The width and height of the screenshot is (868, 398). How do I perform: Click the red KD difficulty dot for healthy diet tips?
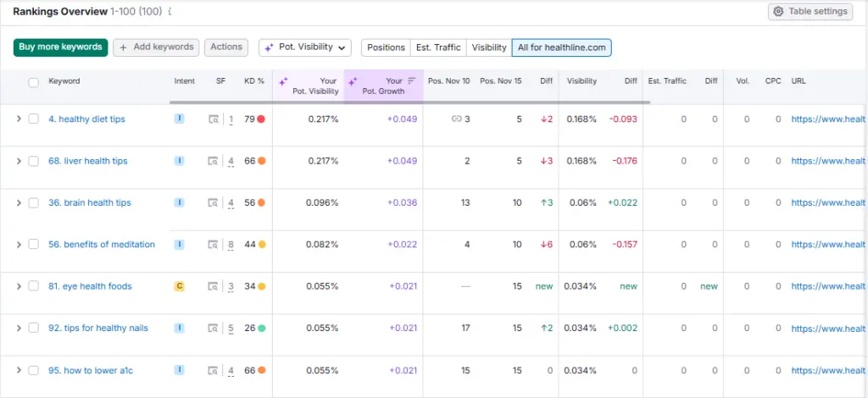(260, 119)
